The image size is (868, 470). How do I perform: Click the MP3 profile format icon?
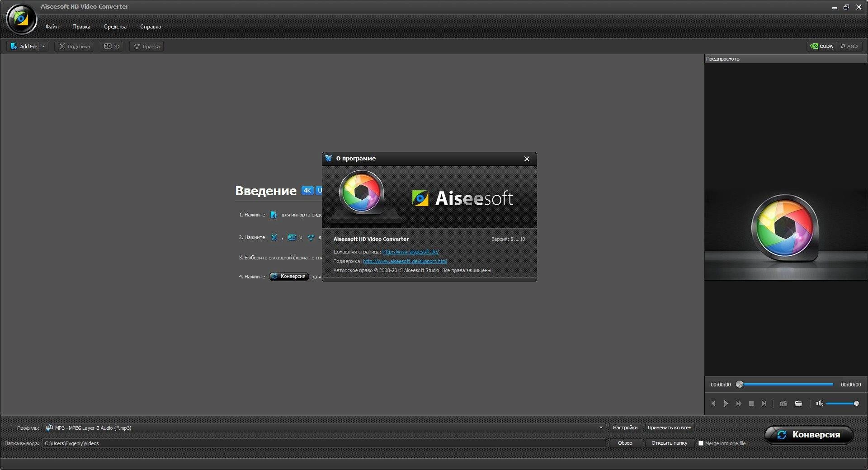(x=49, y=428)
